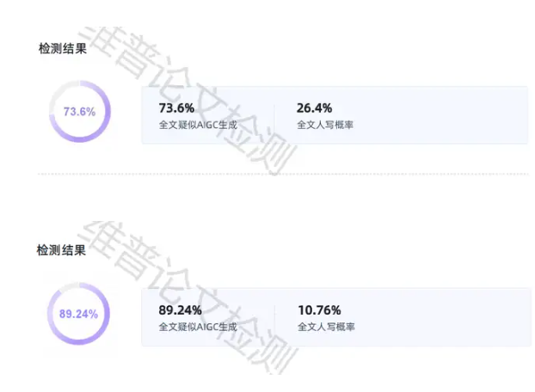Click the 10.76% human-written value
535x392 pixels.
[x=319, y=310]
